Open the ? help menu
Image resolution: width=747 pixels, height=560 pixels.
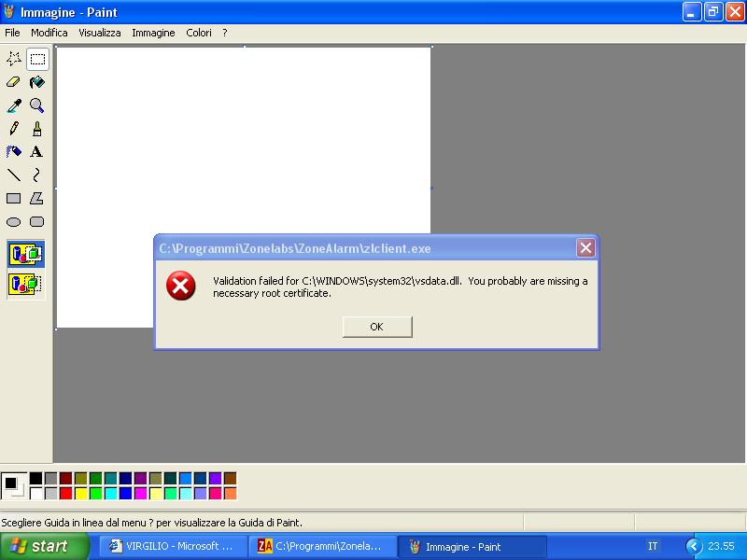click(225, 33)
